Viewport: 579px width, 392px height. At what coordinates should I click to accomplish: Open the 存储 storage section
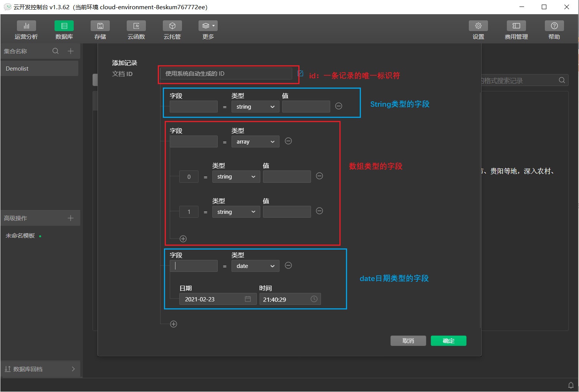tap(100, 30)
